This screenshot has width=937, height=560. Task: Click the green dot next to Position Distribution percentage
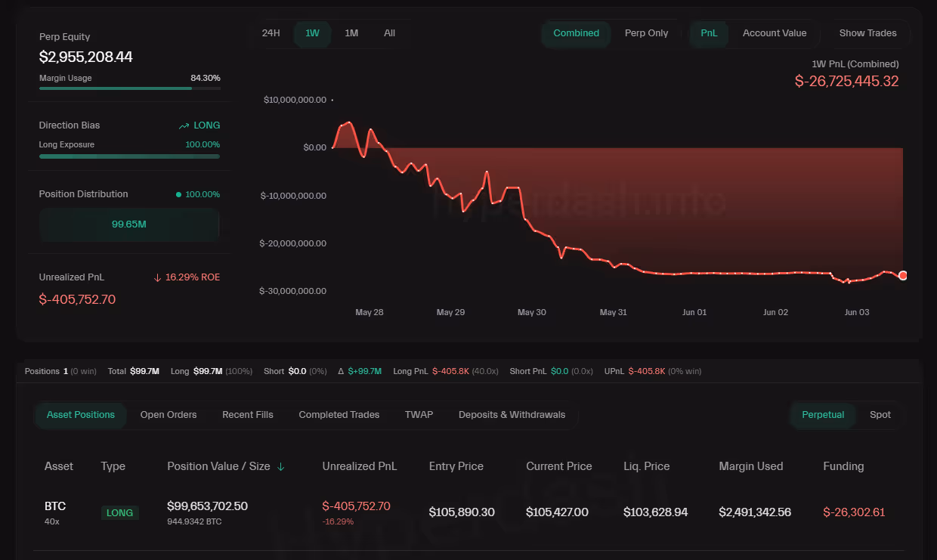[178, 194]
